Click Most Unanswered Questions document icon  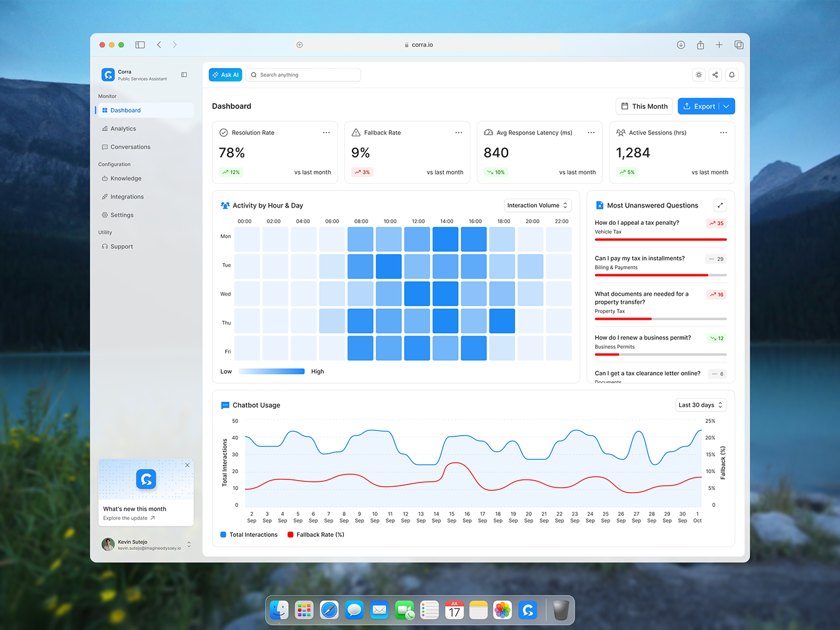point(599,205)
